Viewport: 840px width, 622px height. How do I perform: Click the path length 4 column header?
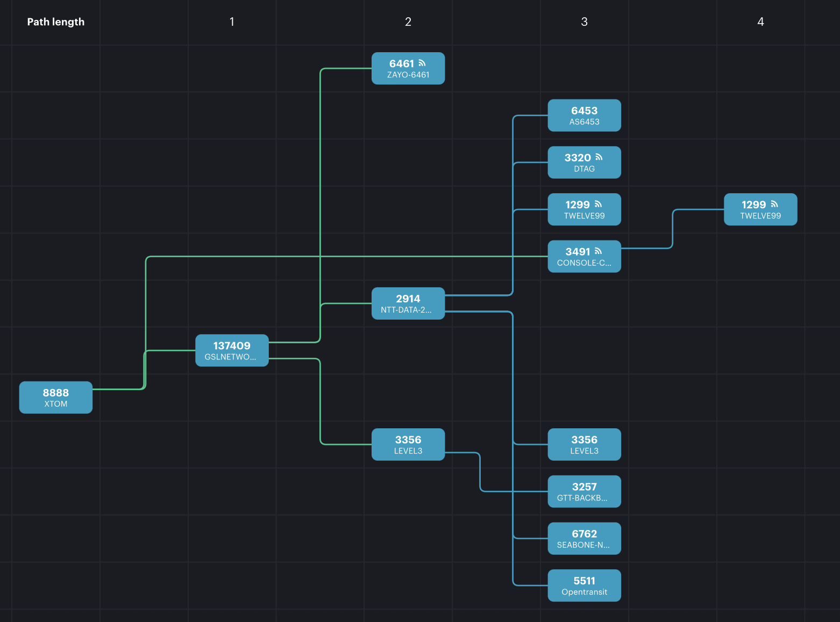pyautogui.click(x=760, y=22)
